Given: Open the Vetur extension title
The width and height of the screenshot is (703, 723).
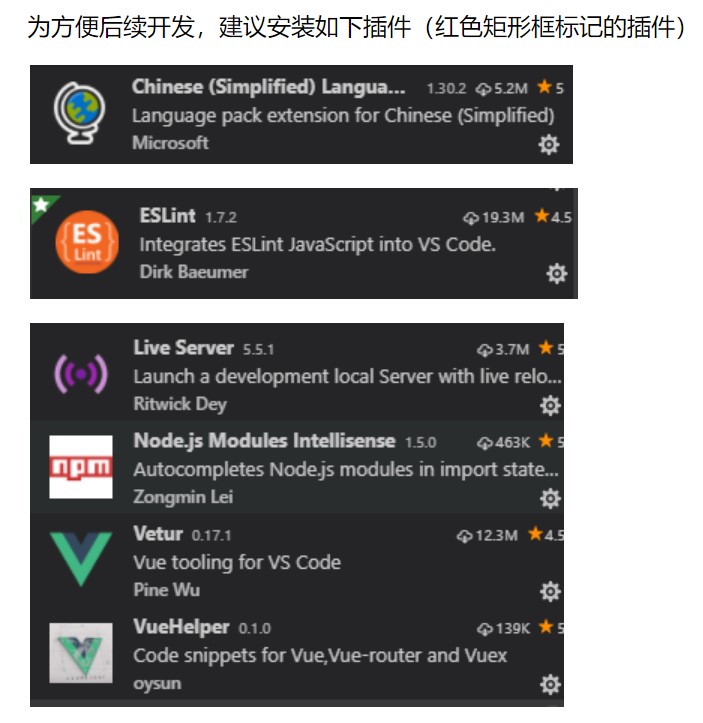Looking at the screenshot, I should (158, 533).
